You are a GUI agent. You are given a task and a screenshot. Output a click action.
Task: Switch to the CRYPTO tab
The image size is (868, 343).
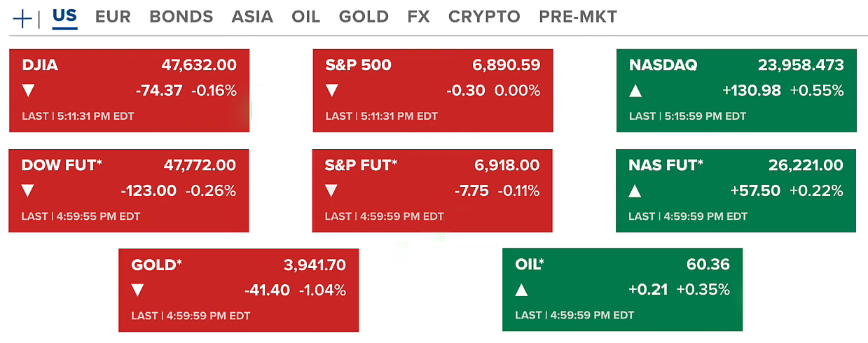click(x=484, y=17)
